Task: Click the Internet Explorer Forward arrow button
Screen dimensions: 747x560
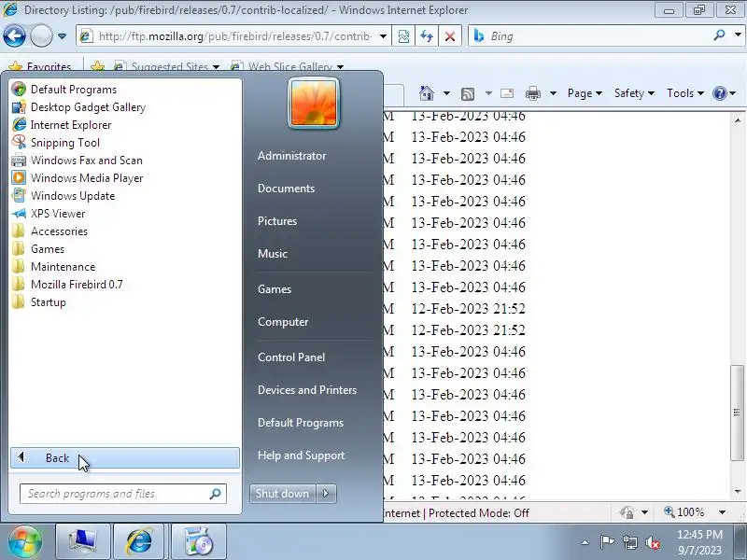Action: [41, 36]
